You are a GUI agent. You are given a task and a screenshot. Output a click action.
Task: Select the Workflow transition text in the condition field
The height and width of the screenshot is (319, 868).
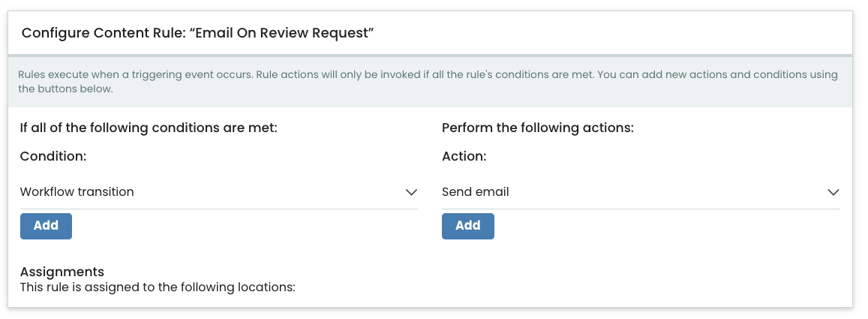point(77,192)
